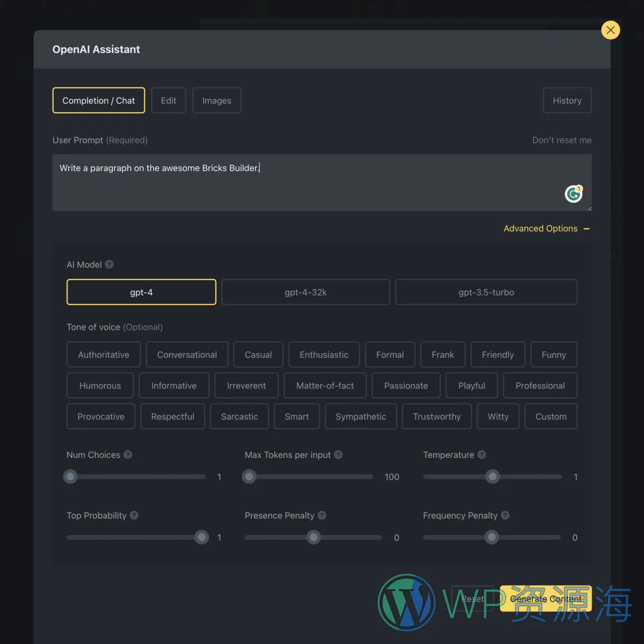
Task: Choose the Matter-of-fact tone
Action: pyautogui.click(x=325, y=385)
